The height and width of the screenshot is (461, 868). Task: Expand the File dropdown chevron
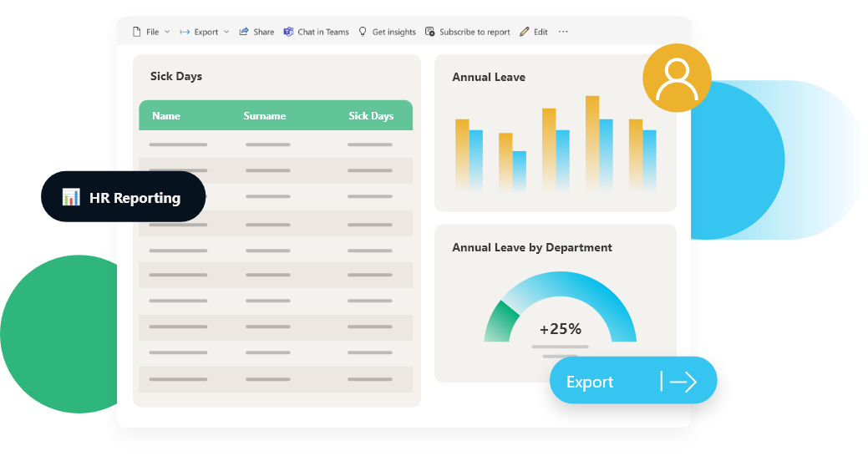(x=167, y=32)
